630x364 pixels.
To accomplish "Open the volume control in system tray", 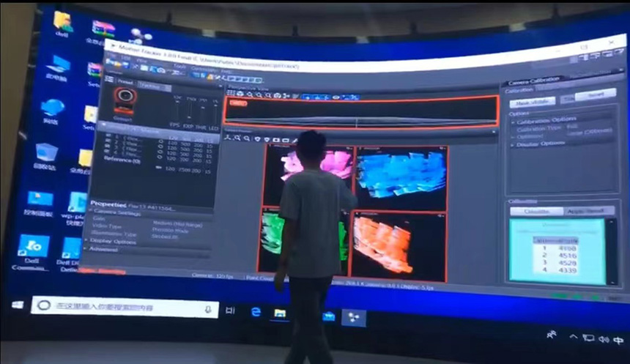I will pos(604,340).
